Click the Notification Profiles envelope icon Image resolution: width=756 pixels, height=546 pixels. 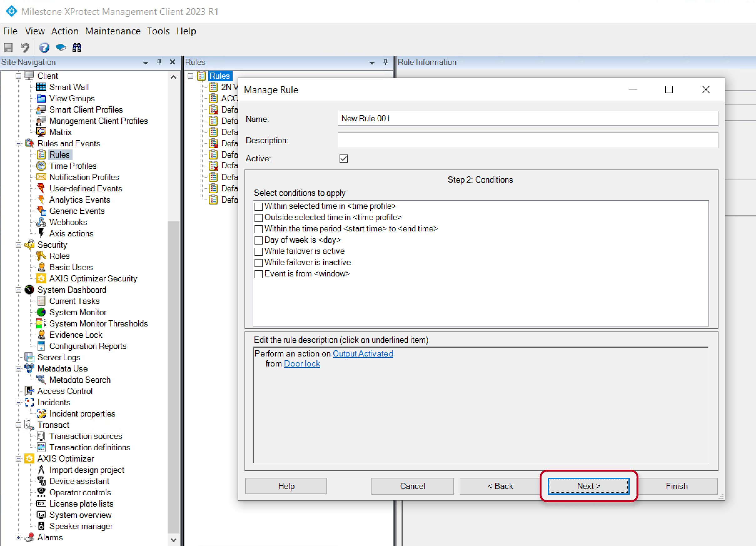41,177
